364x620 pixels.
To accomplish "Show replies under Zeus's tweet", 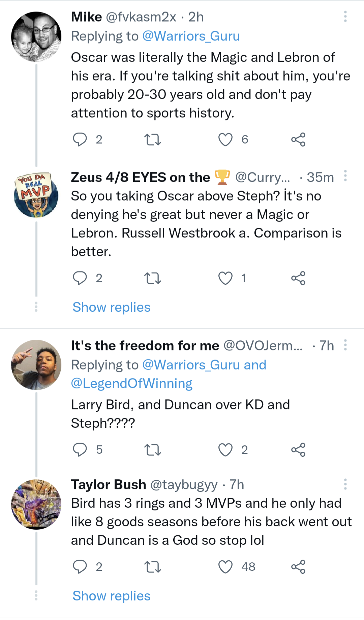I will [111, 307].
